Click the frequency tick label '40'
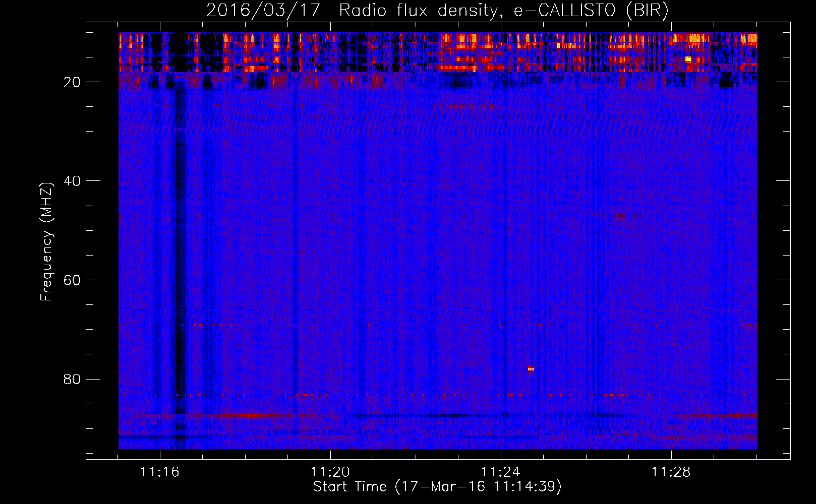 coord(73,181)
